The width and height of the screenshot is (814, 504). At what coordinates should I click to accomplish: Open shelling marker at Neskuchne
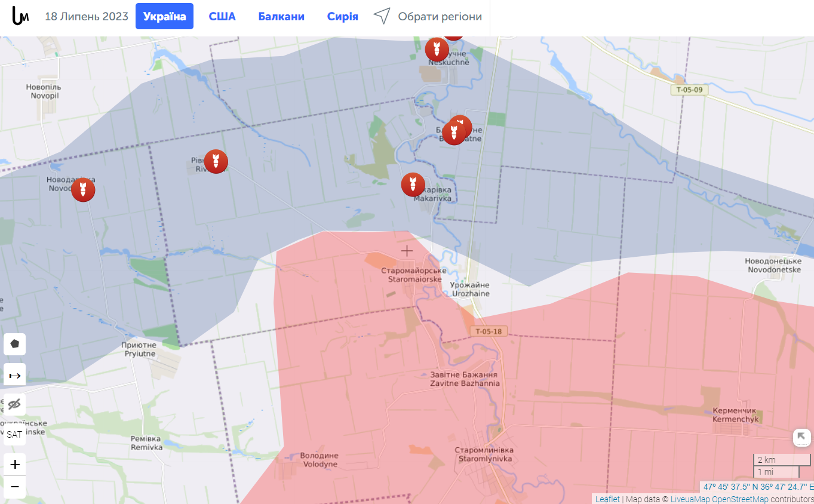[437, 50]
